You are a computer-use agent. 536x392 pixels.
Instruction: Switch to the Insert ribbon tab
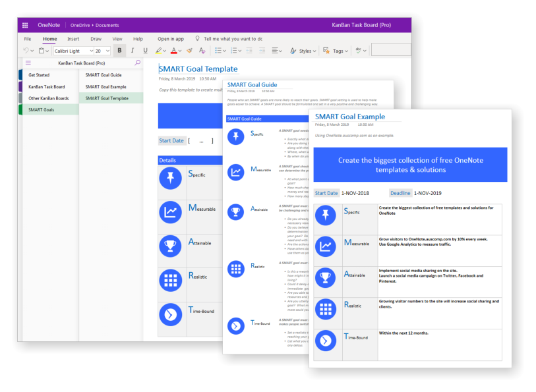point(73,39)
